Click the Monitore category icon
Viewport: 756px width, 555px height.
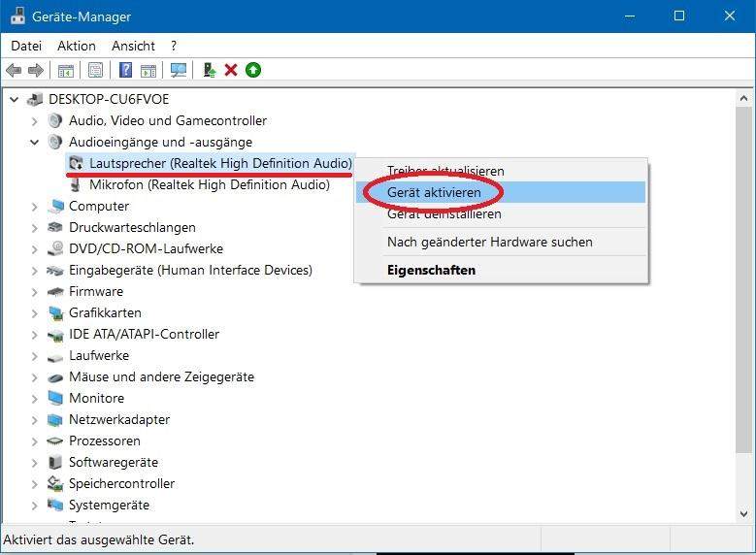[x=55, y=398]
